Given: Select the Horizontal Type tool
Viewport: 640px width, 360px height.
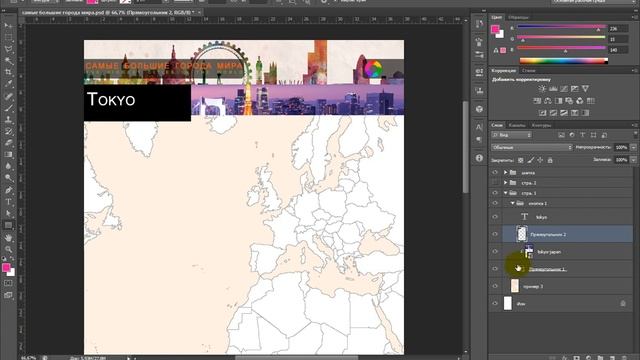Looking at the screenshot, I should click(x=8, y=202).
